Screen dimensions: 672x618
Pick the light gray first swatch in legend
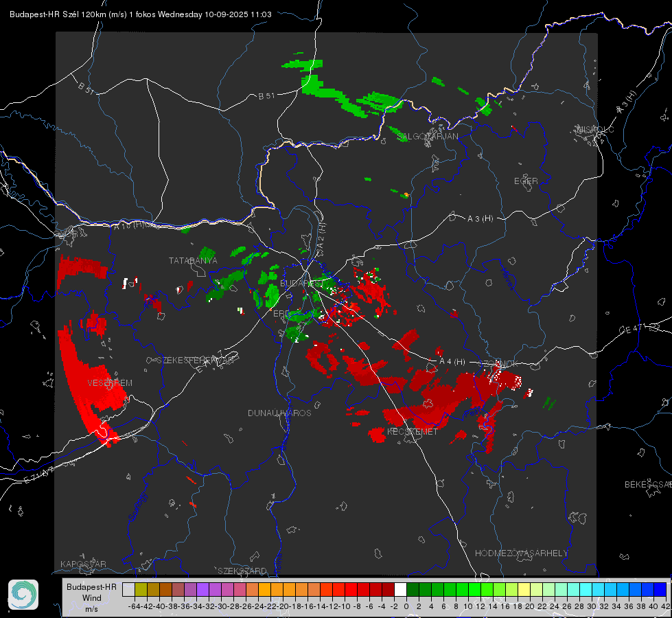tap(128, 589)
